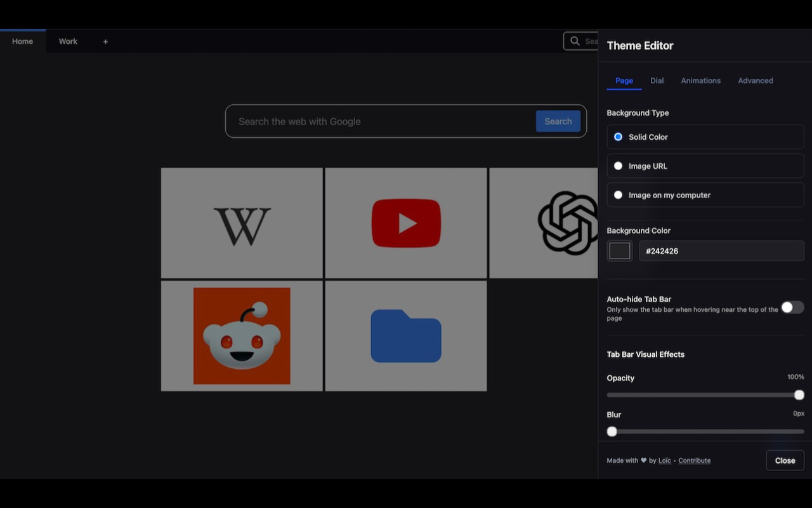Close the Theme Editor panel

(785, 460)
